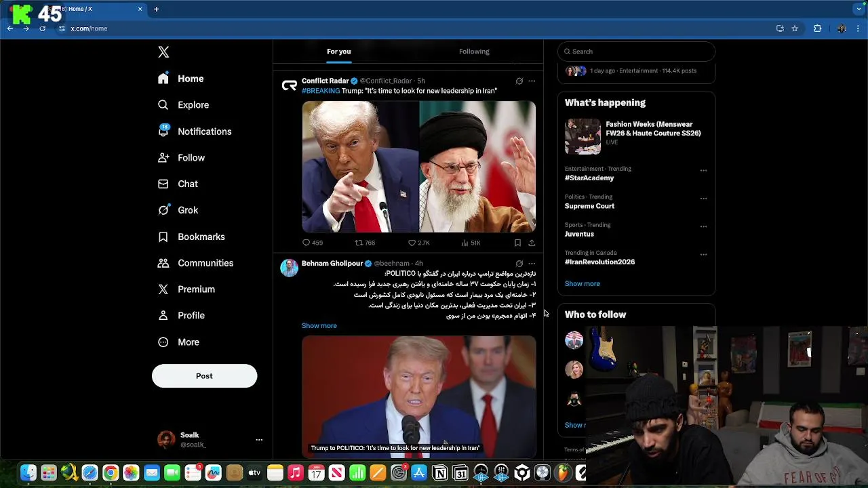Open Grok in the sidebar
Viewport: 868px width, 488px height.
178,210
